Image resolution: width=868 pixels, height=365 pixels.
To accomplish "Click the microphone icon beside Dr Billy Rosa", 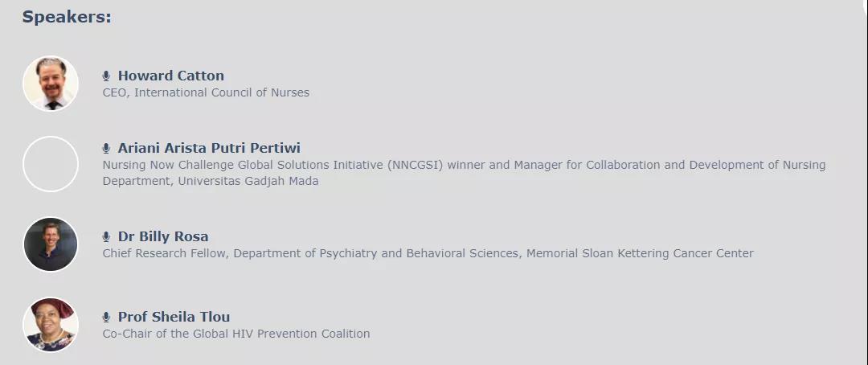I will coord(106,237).
